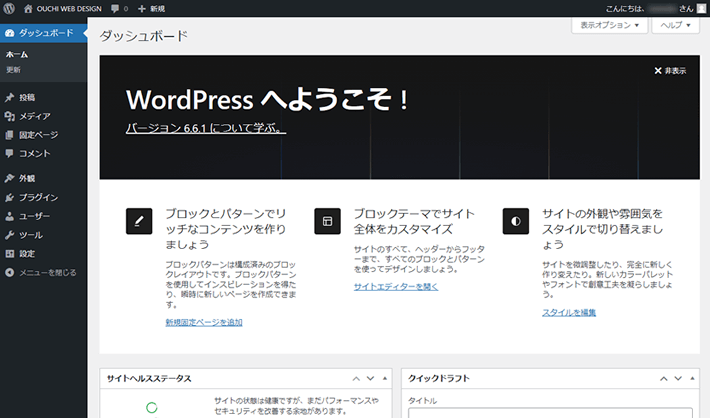Open the OUCHI WEB DESIGN site home icon

(x=28, y=9)
